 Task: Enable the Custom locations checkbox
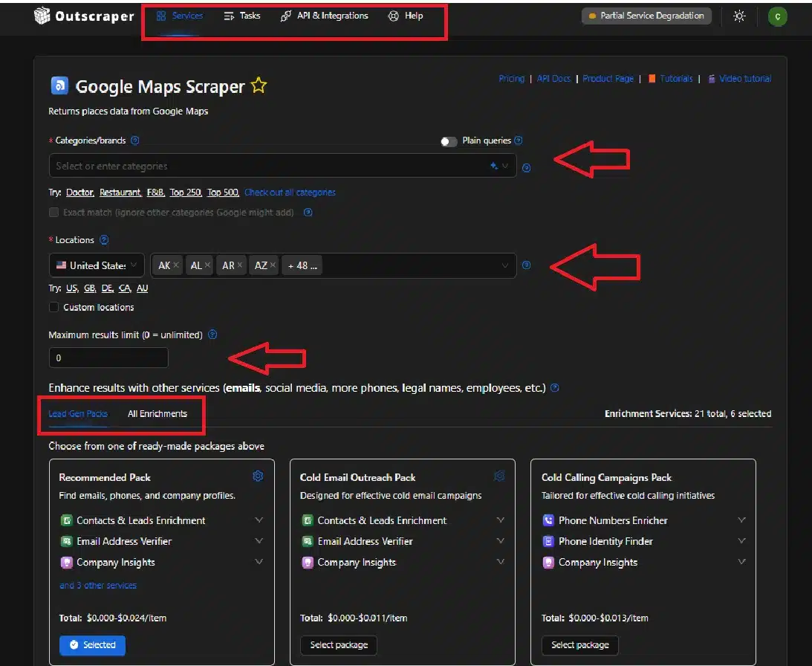tap(53, 307)
